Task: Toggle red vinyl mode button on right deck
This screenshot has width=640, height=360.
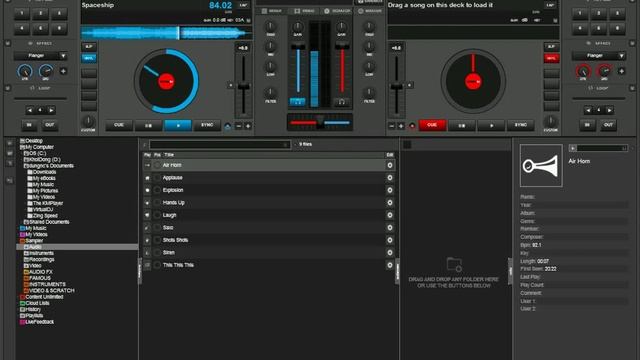Action: (551, 58)
